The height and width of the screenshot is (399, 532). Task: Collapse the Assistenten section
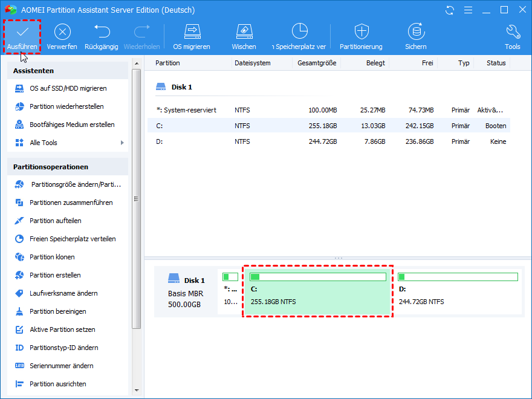pos(67,71)
